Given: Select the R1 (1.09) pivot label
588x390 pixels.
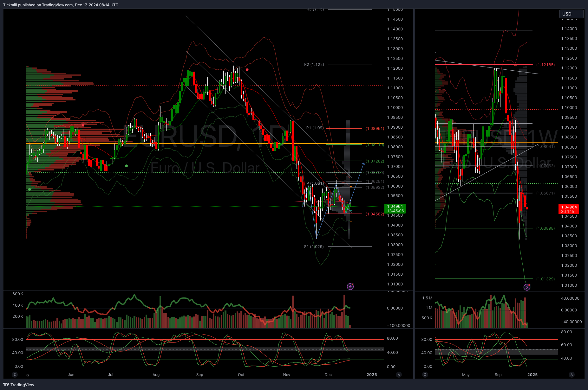Looking at the screenshot, I should (x=315, y=128).
